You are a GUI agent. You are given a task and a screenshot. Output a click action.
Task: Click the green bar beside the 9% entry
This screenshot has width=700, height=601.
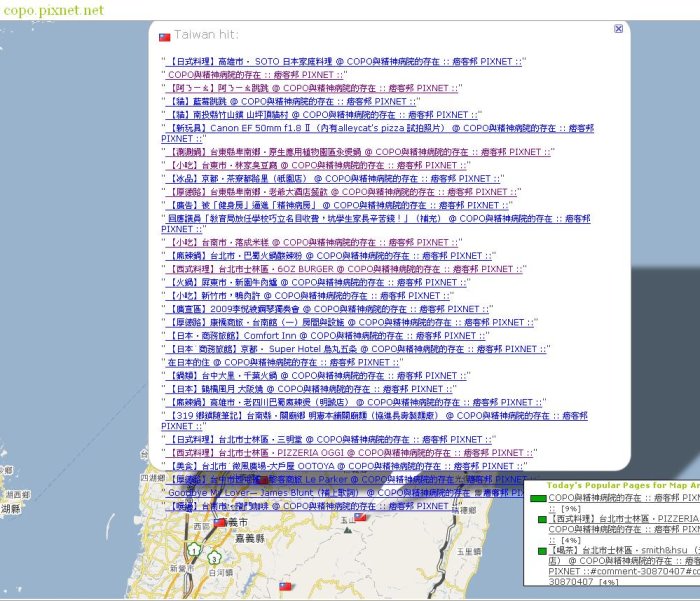538,498
